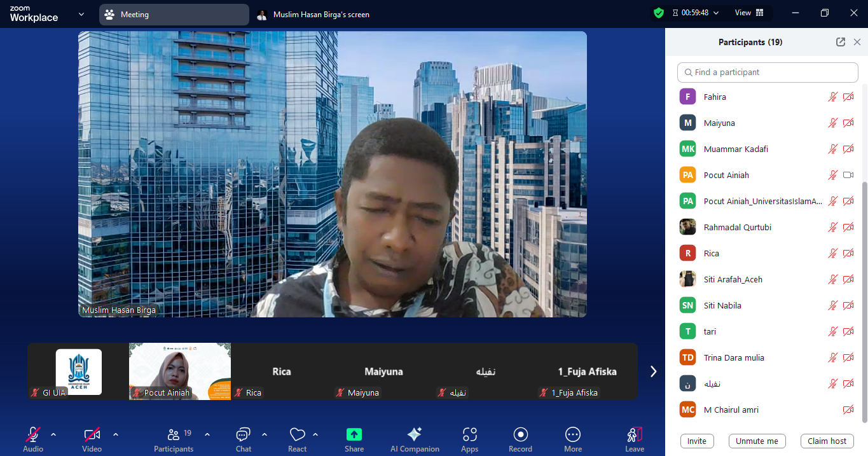
Task: Click Muslim Hasan Birga's main video
Action: (x=333, y=174)
